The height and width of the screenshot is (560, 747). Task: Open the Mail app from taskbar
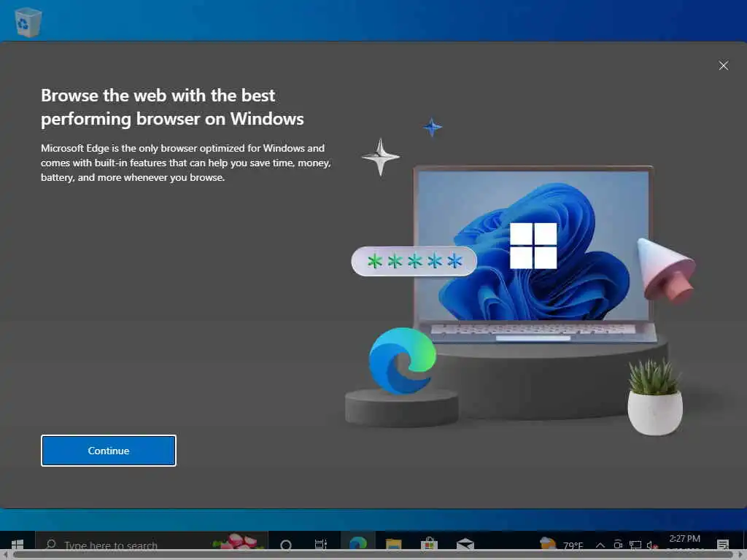465,544
